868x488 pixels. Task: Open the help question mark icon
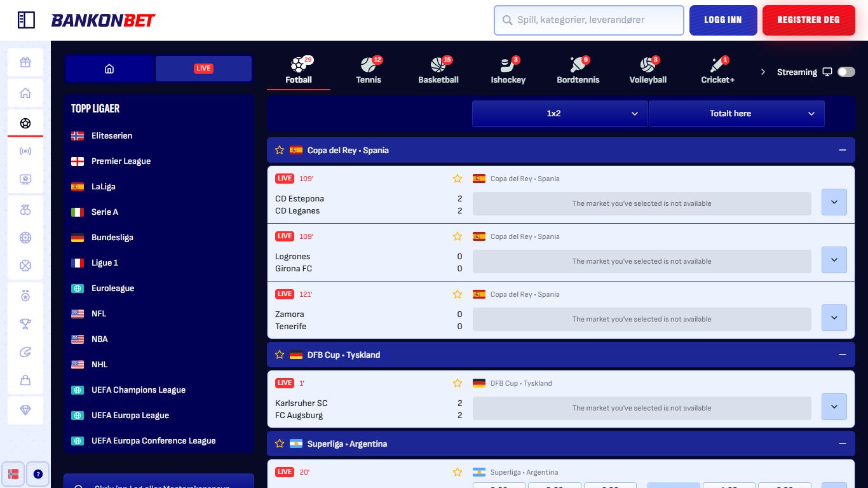[x=37, y=474]
